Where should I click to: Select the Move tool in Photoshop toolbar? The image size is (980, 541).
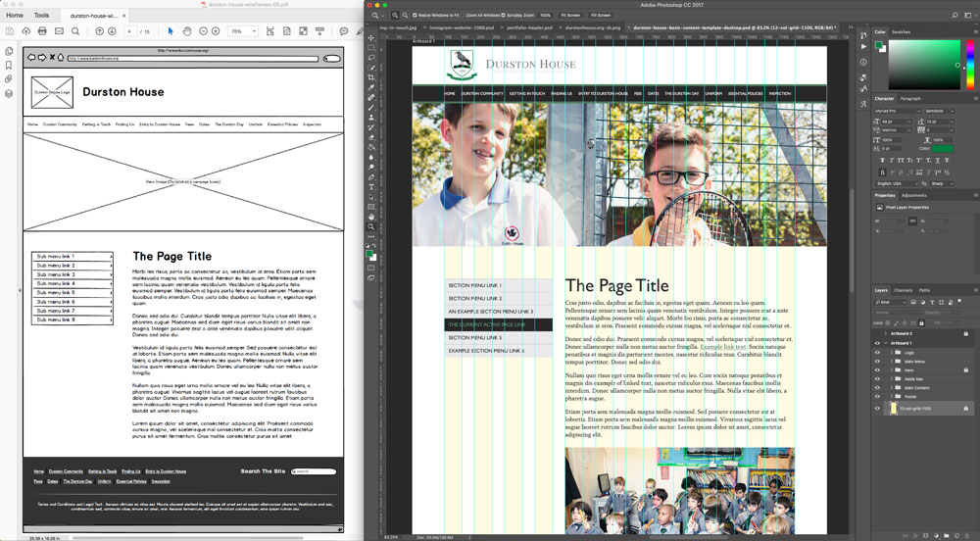[x=371, y=37]
